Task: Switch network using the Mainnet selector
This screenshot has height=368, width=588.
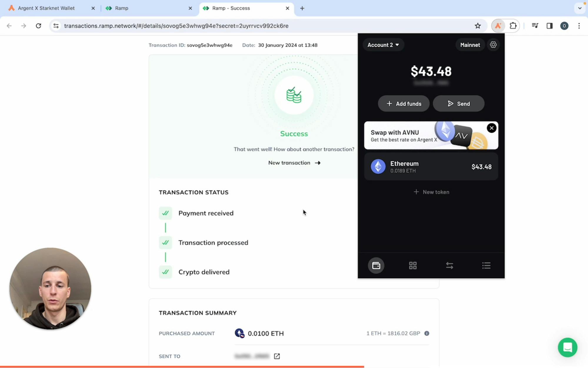Action: tap(470, 45)
